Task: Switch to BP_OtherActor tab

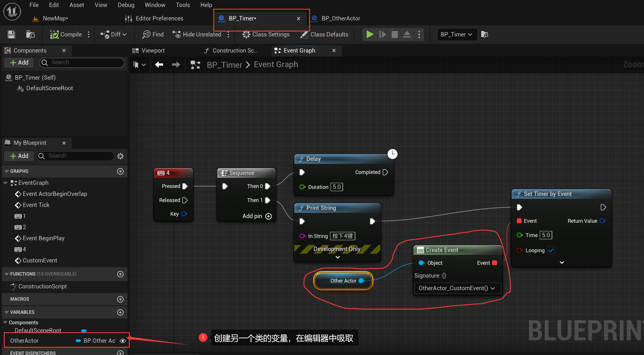Action: [340, 18]
